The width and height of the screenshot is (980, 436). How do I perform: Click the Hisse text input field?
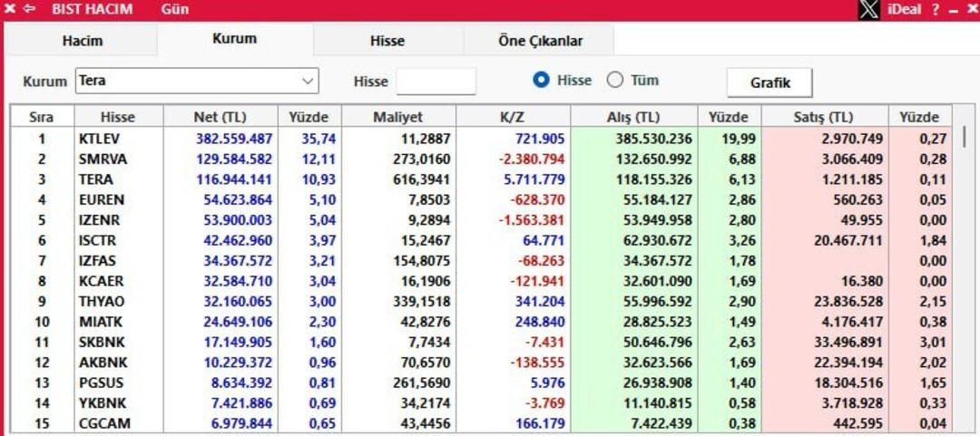[436, 82]
